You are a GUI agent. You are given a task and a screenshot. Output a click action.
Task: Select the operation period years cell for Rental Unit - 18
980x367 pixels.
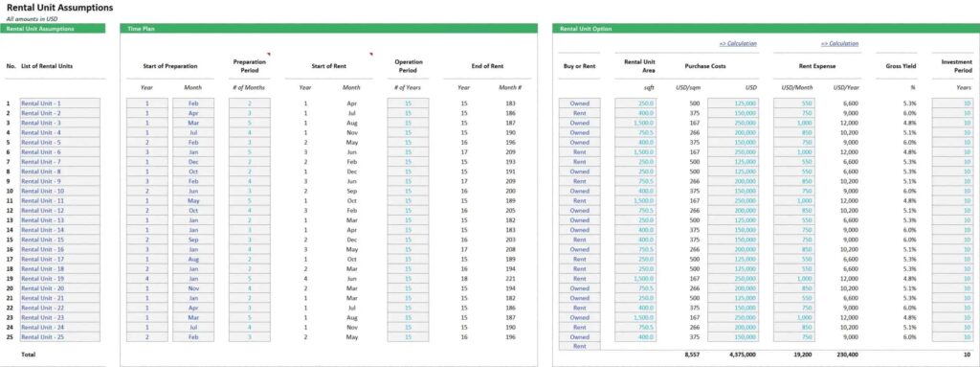(x=408, y=268)
